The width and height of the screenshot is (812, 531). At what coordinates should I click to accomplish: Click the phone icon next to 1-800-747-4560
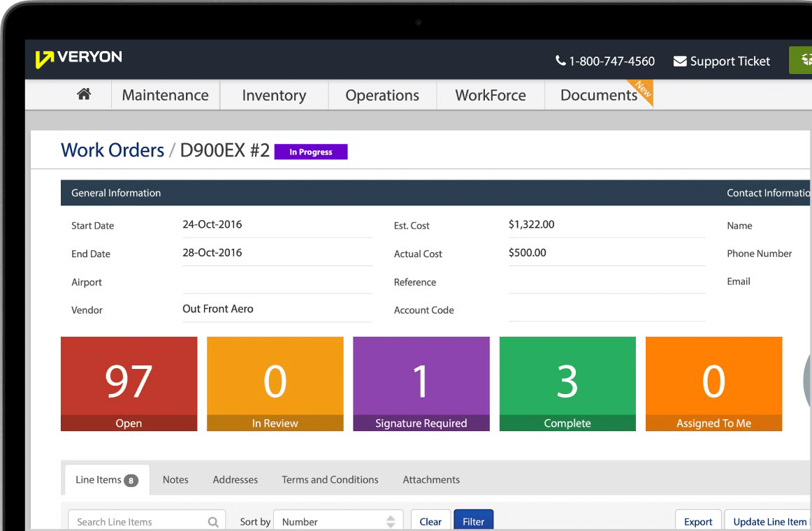click(560, 61)
